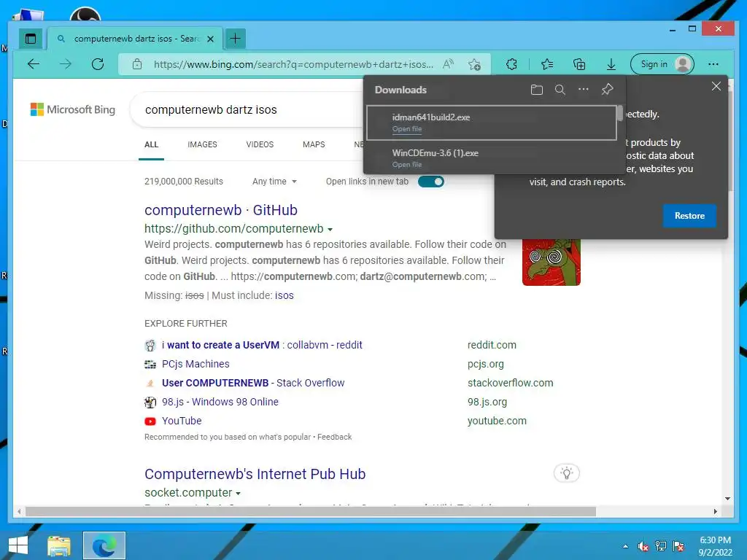Click the 98.js.org domain text

tap(487, 402)
